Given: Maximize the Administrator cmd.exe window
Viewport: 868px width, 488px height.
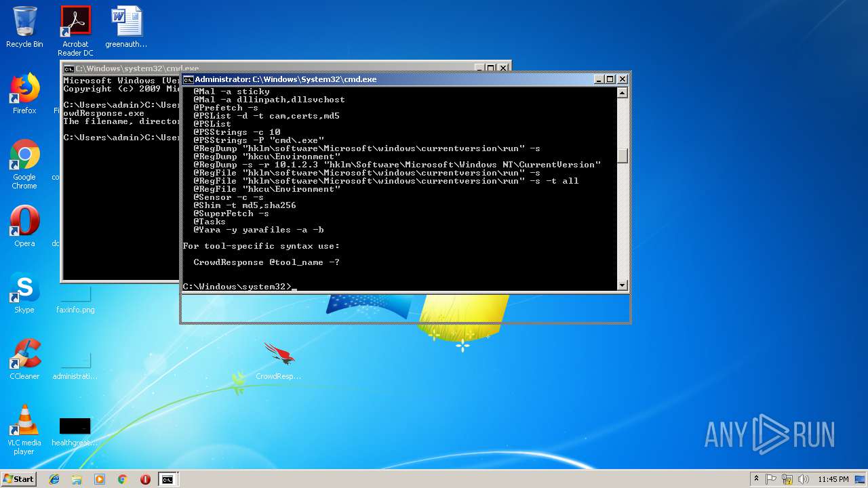Looking at the screenshot, I should (610, 79).
